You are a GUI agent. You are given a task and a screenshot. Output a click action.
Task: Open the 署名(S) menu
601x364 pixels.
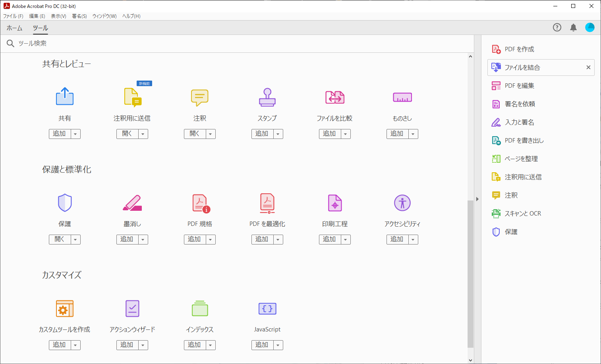coord(79,16)
